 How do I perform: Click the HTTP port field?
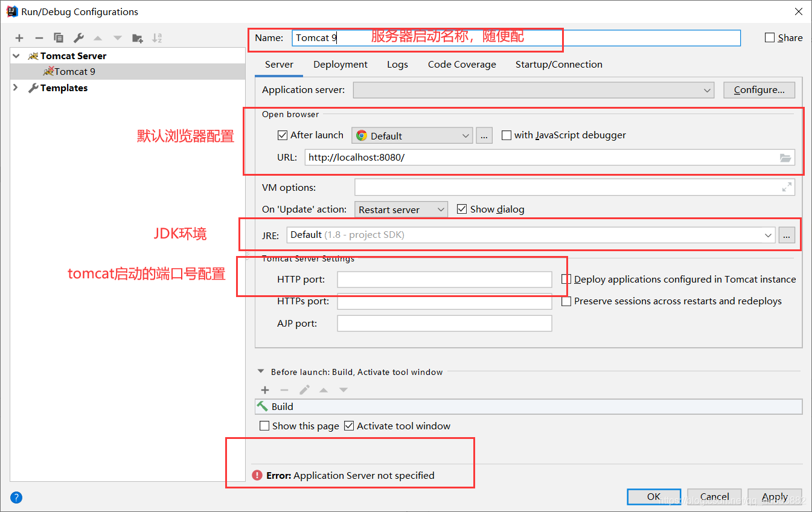[x=444, y=279]
